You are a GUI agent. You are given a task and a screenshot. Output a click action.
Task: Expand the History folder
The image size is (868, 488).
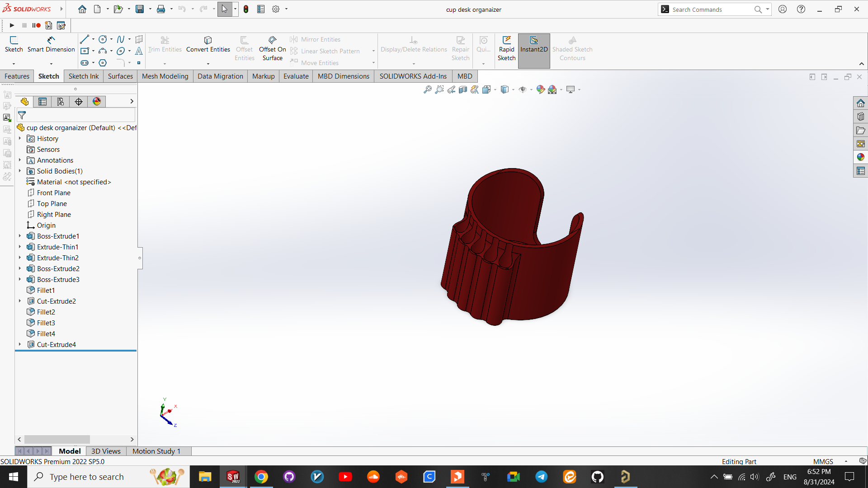click(x=20, y=138)
